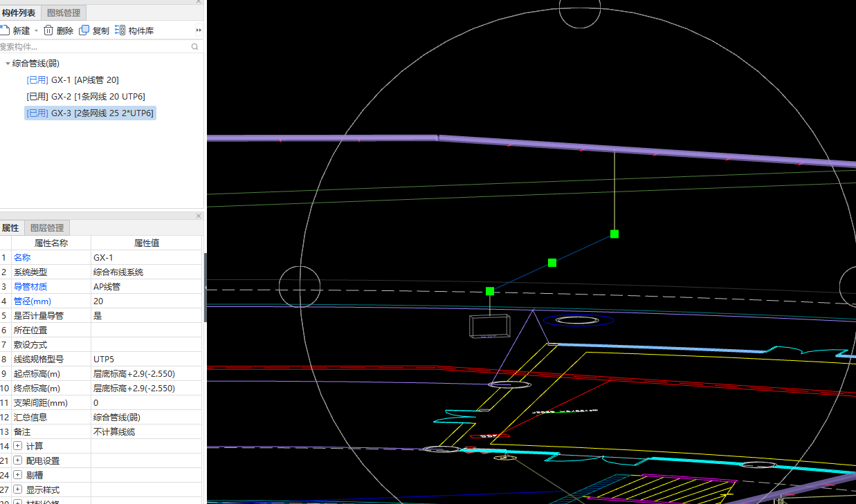856x504 pixels.
Task: Click the 管径(mm) property label
Action: [33, 301]
